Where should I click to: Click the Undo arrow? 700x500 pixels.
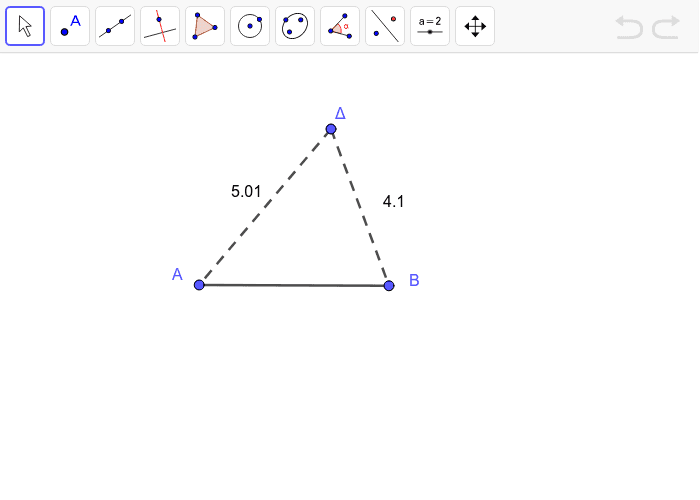[629, 27]
